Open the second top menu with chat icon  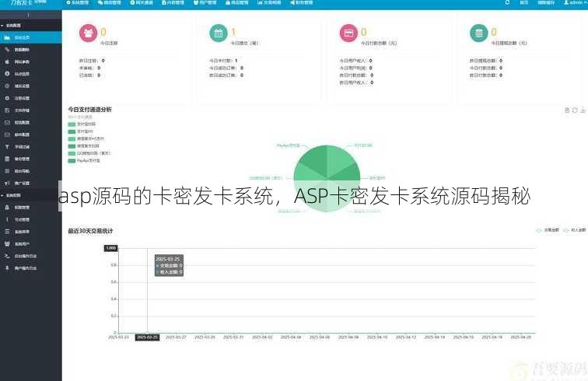(110, 2)
